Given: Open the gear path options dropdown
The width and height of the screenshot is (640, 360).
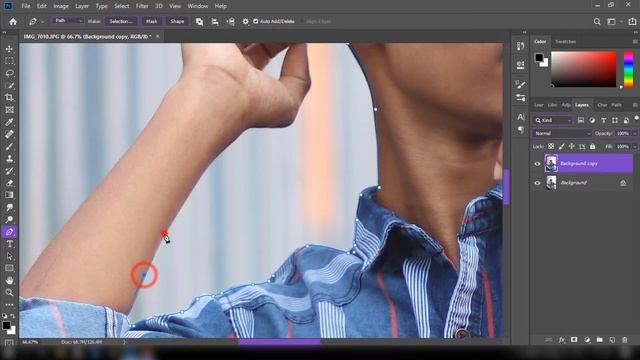Looking at the screenshot, I should point(245,22).
